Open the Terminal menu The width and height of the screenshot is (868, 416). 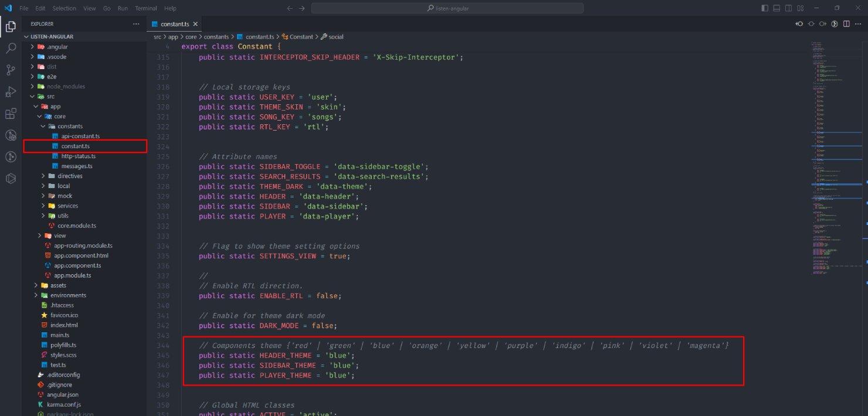(x=147, y=8)
